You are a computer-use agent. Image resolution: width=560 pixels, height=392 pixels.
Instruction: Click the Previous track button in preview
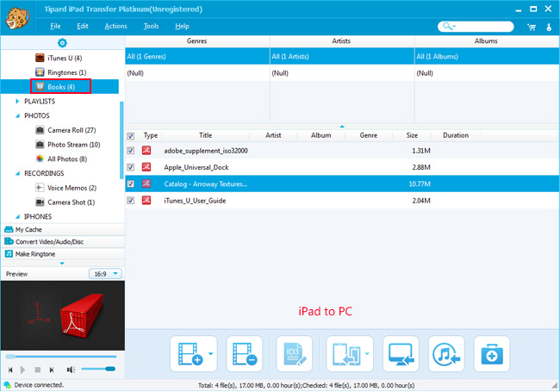point(10,370)
